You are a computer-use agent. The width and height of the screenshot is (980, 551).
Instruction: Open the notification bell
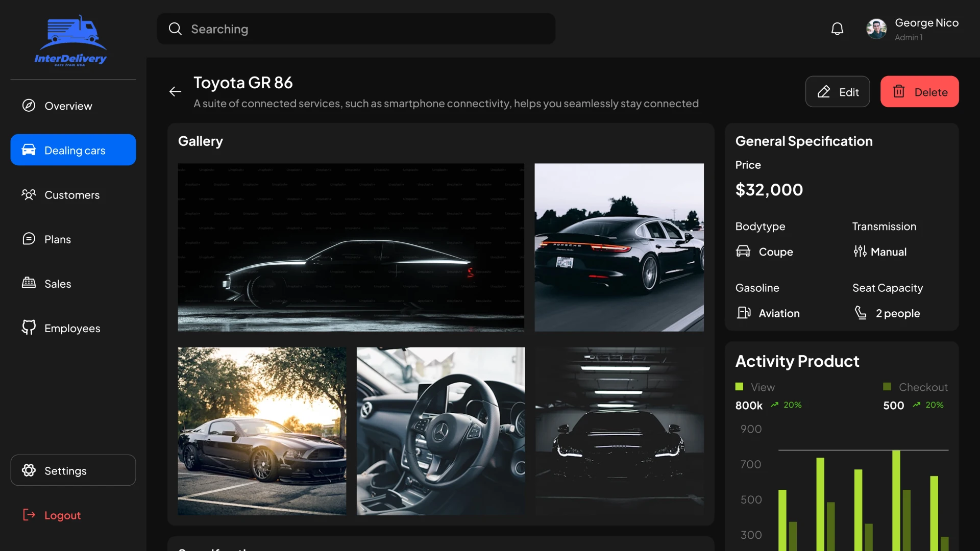(837, 29)
